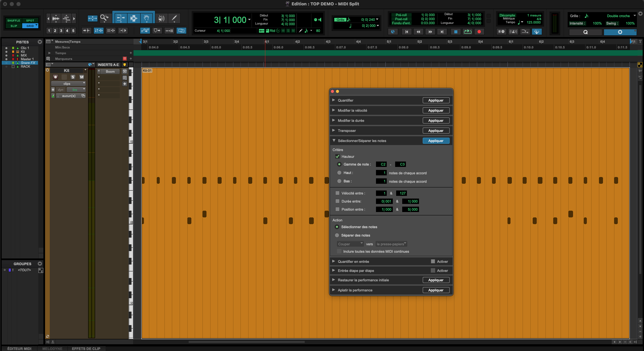
Task: Enable SPOT edit mode
Action: coord(30,21)
